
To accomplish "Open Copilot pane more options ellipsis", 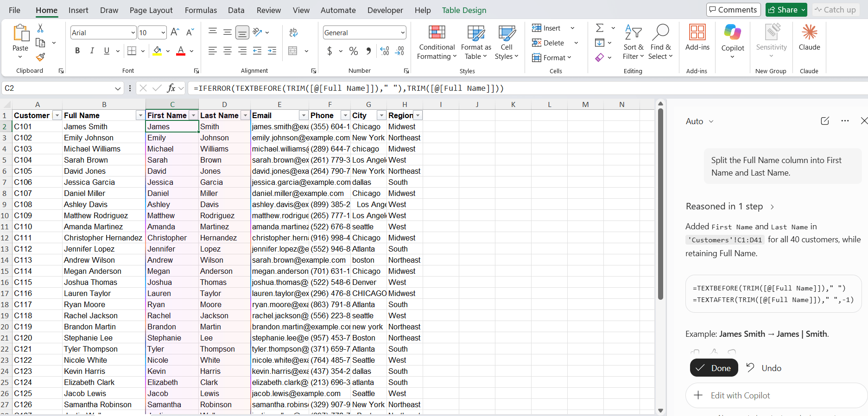I will point(845,121).
